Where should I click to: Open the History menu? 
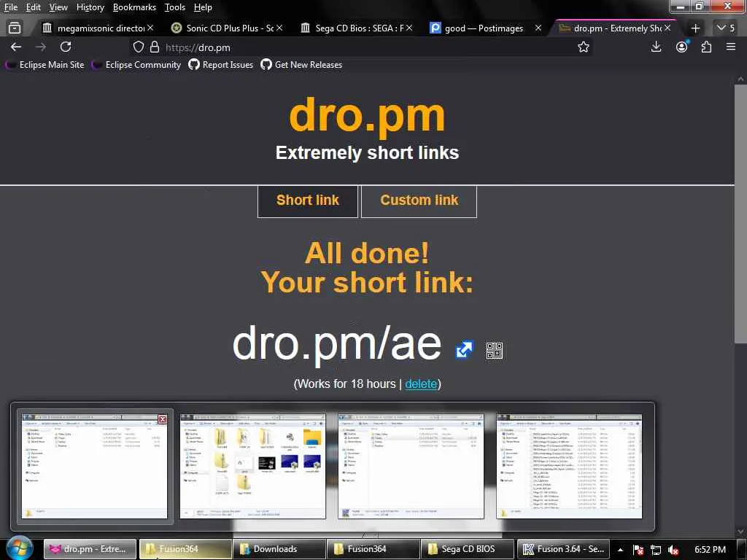pos(90,7)
